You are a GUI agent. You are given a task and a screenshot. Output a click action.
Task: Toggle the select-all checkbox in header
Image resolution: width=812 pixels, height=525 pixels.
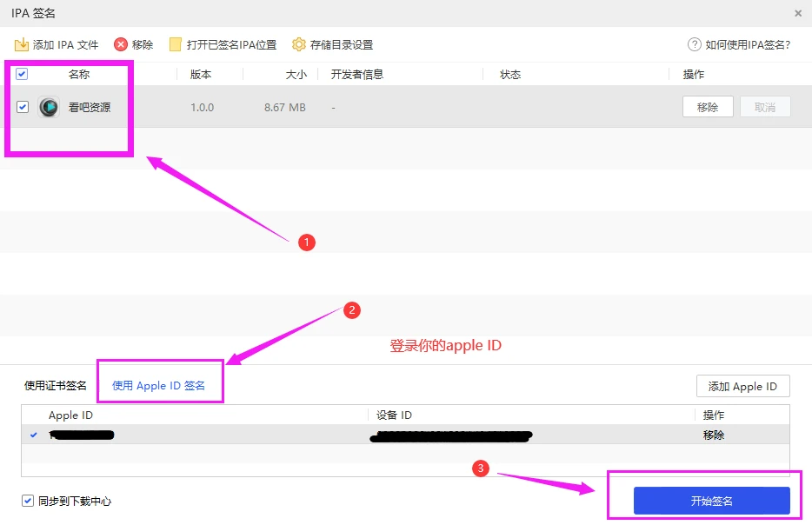click(22, 75)
